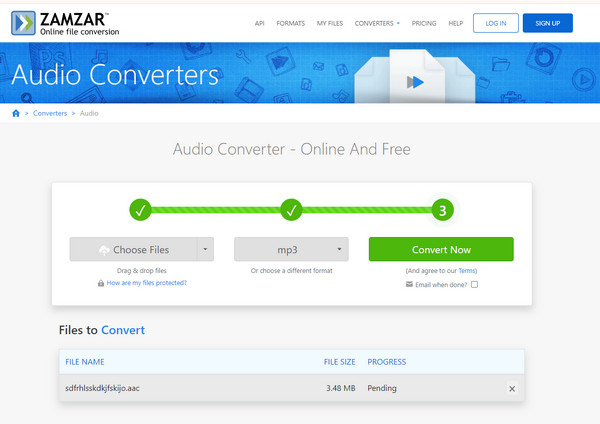Click the Audio Converter - Online And Free heading
The image size is (600, 424).
(292, 149)
